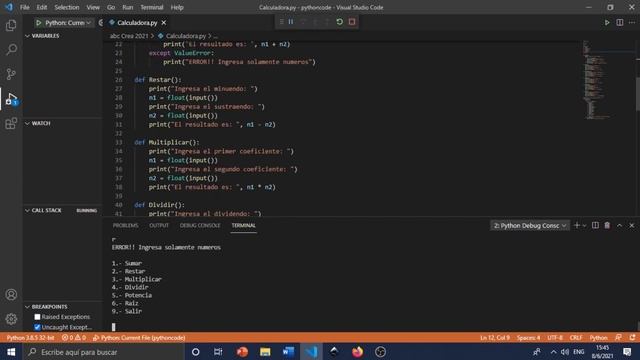Click the Calculadora.py breadcrumb item
This screenshot has width=640, height=360.
click(182, 36)
